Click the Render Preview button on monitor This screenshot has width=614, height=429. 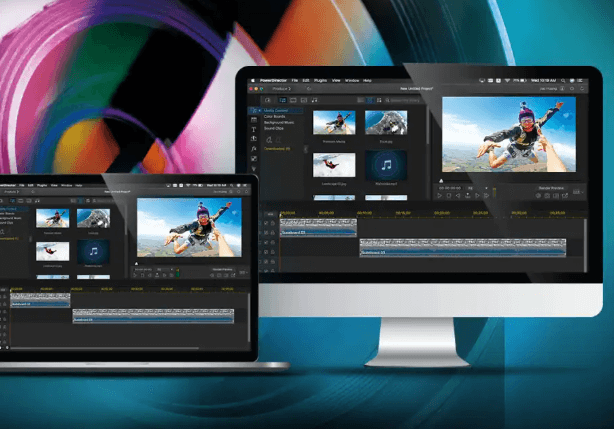[551, 188]
